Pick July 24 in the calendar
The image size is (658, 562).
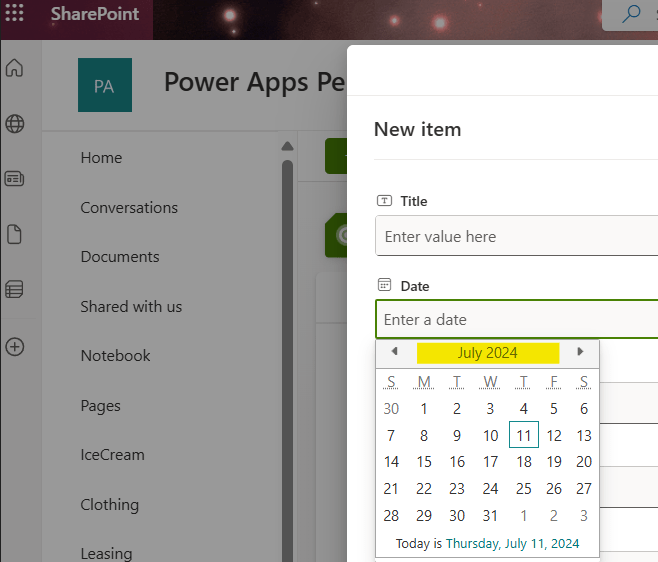(490, 489)
